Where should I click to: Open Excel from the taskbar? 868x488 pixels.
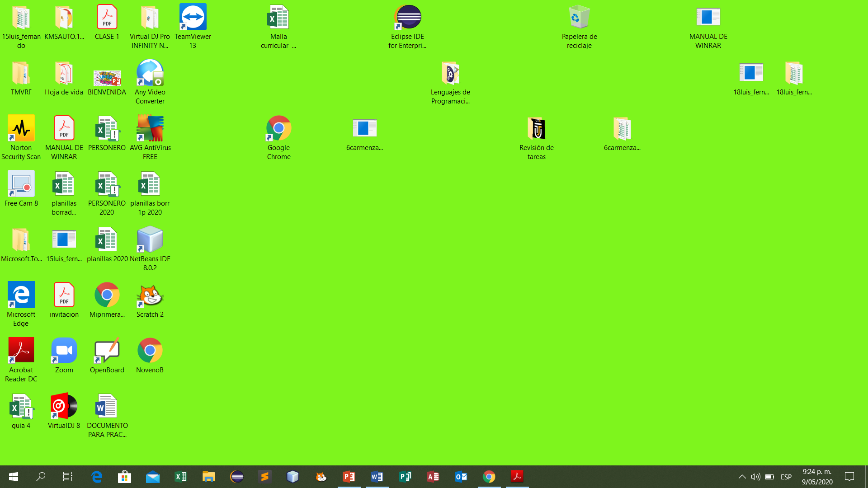pos(180,477)
